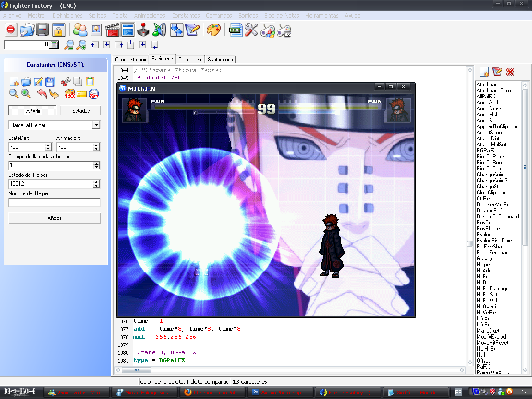
Task: Click the red stop/close project icon
Action: coord(11,30)
